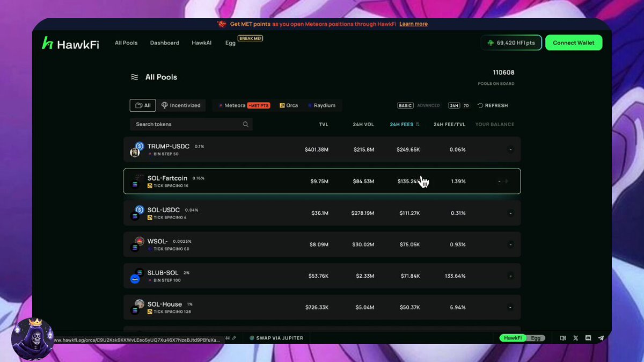Open the Telegram icon in footer

(601, 338)
